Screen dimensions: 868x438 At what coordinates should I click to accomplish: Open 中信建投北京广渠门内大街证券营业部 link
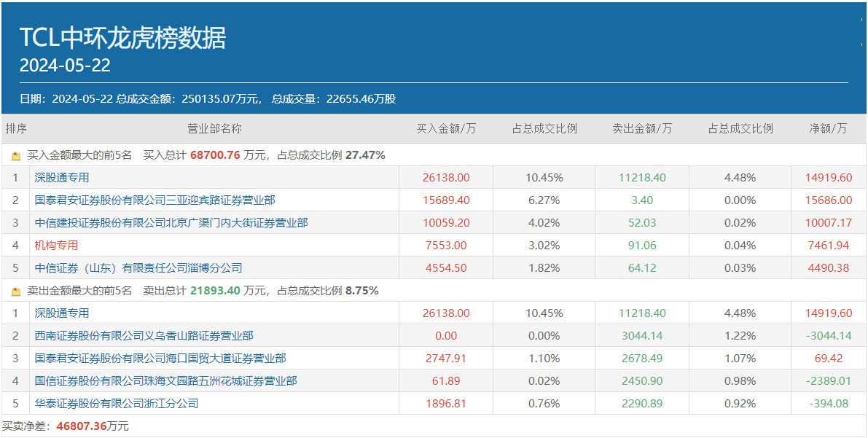[171, 222]
